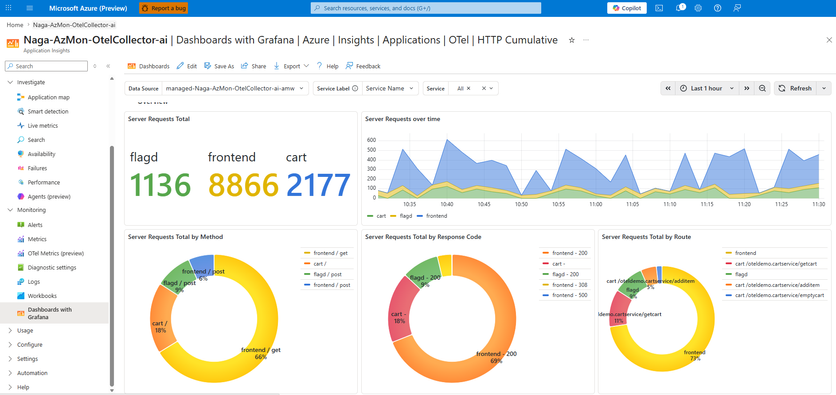Open the Cloud Shell icon
836x395 pixels.
coord(660,8)
